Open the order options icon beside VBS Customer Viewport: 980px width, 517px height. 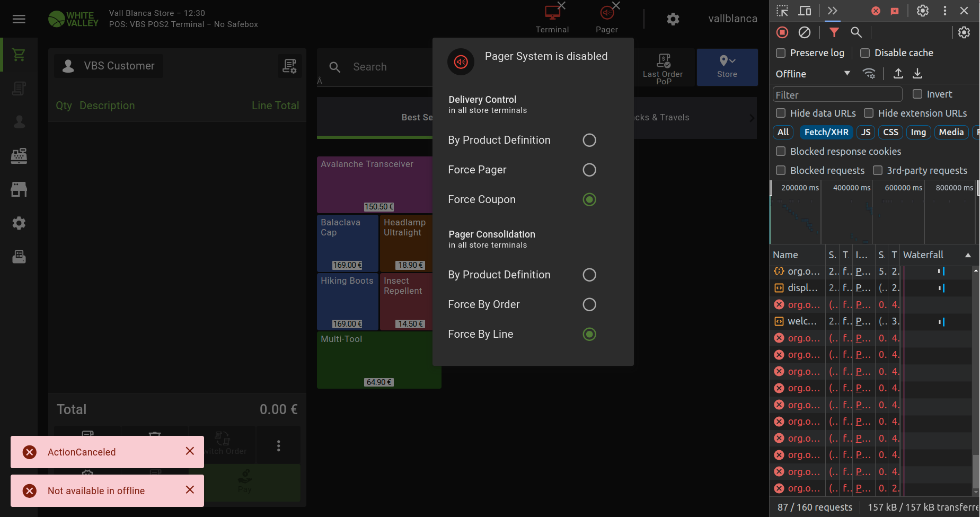tap(289, 66)
